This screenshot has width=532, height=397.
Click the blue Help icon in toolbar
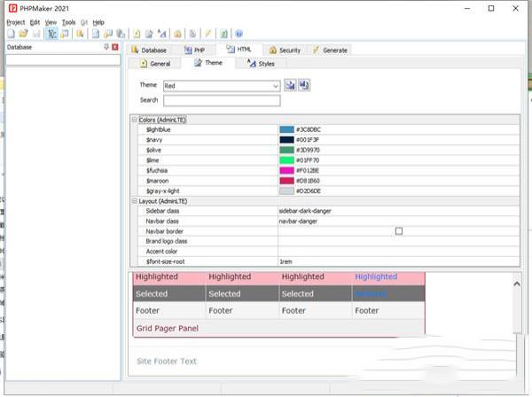[239, 34]
